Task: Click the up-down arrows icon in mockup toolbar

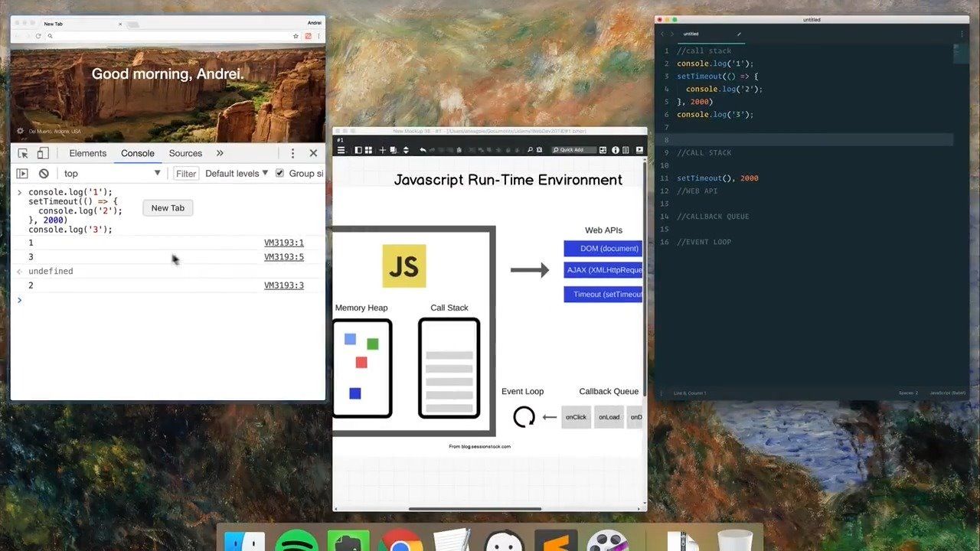Action: point(406,150)
